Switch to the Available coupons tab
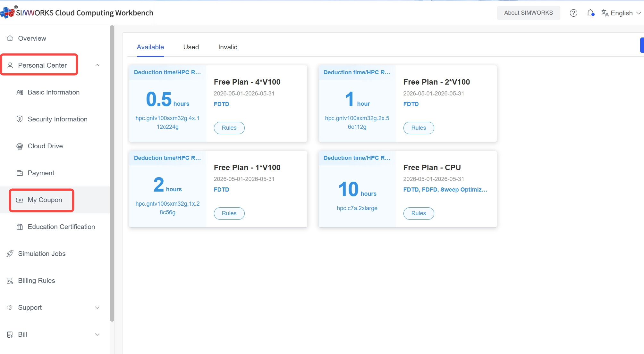Image resolution: width=644 pixels, height=354 pixels. (x=150, y=47)
